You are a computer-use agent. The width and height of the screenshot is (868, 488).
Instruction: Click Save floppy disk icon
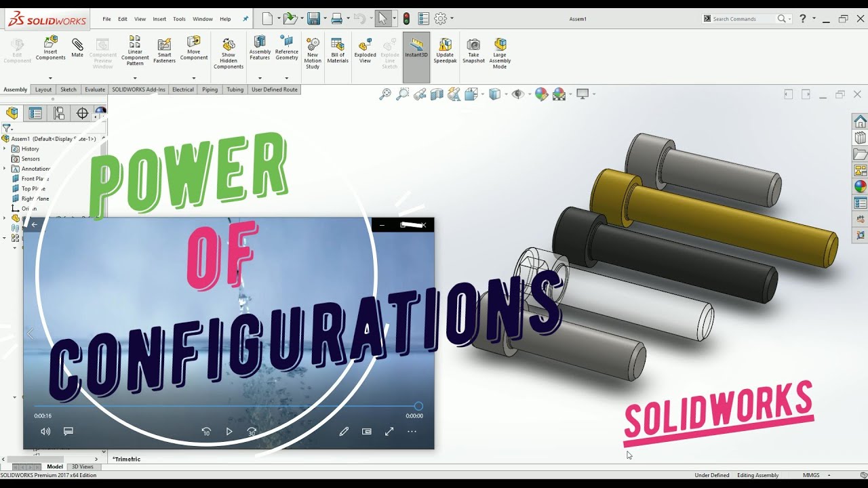pos(313,19)
